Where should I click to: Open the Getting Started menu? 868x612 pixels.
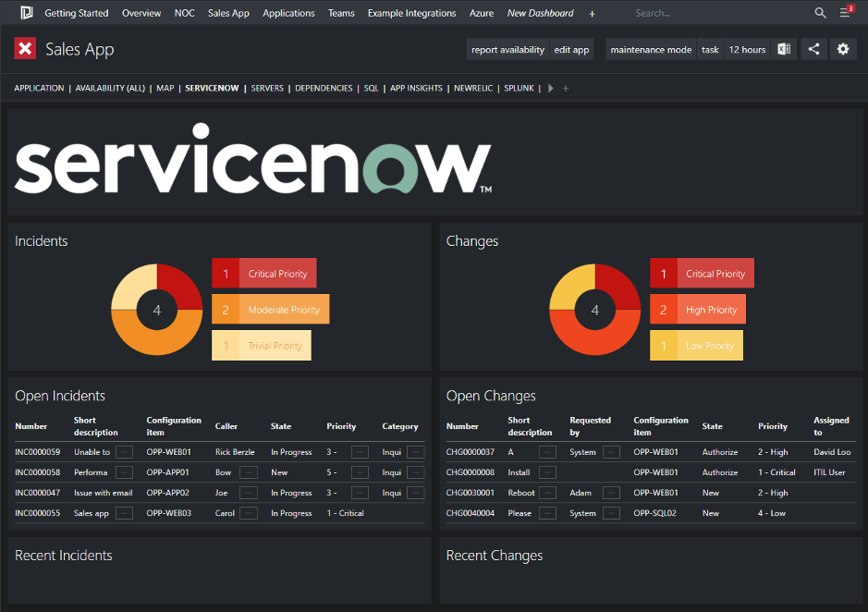coord(77,13)
